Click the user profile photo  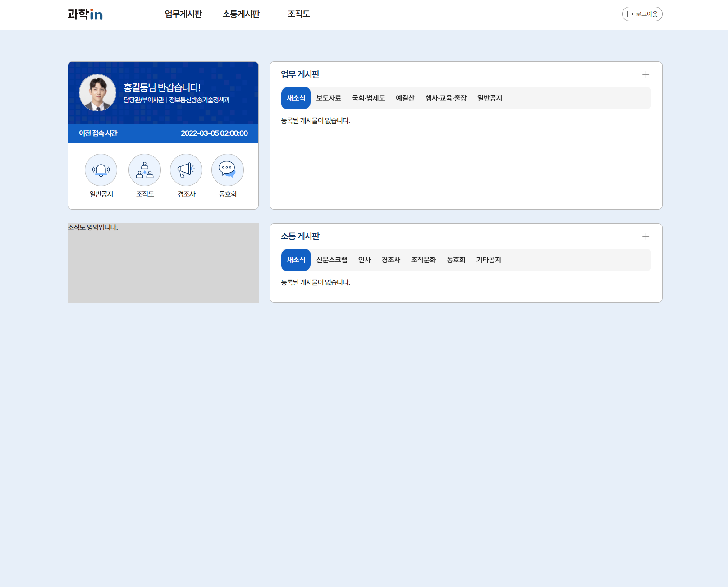[97, 92]
